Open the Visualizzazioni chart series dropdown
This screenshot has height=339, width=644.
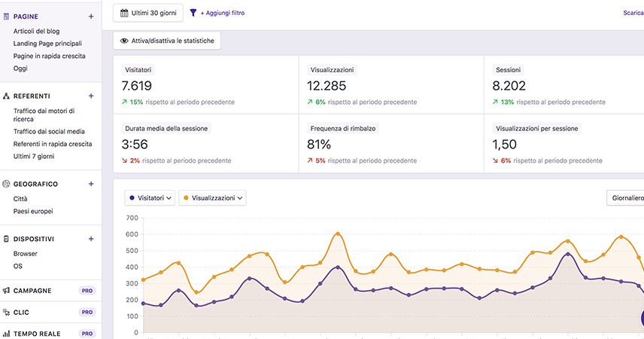click(213, 198)
